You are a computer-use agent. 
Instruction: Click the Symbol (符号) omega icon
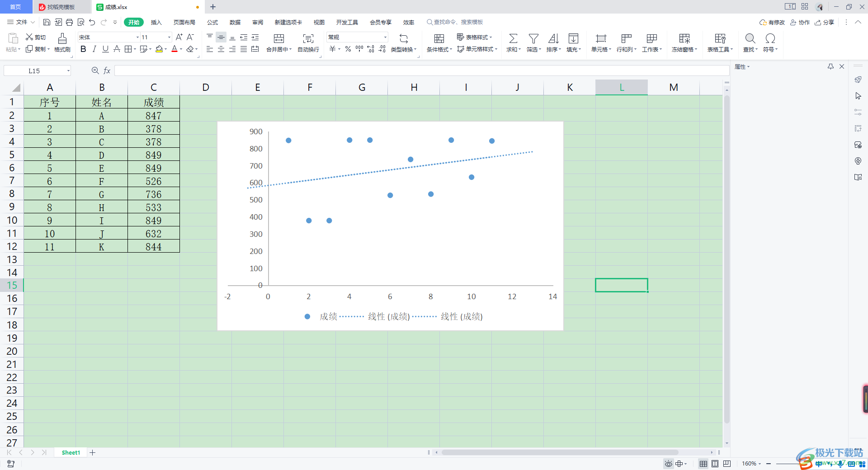tap(770, 38)
